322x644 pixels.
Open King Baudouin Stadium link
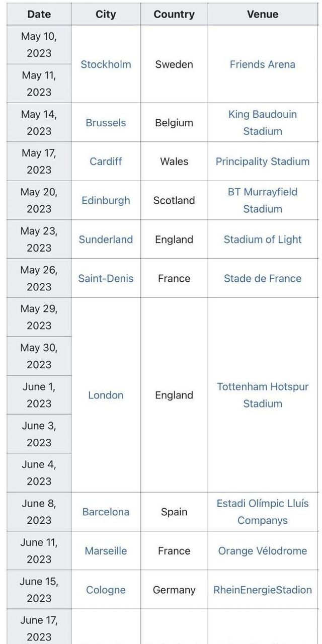pyautogui.click(x=262, y=123)
